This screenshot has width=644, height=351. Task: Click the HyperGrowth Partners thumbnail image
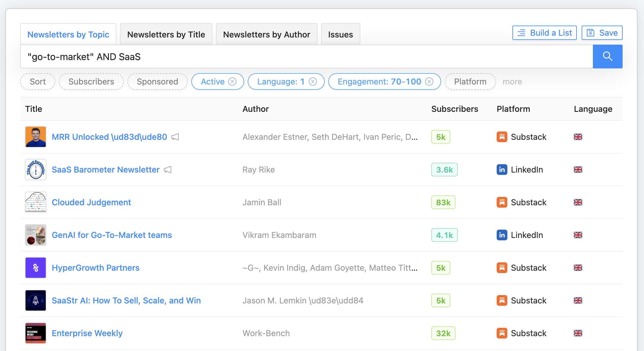(x=35, y=268)
